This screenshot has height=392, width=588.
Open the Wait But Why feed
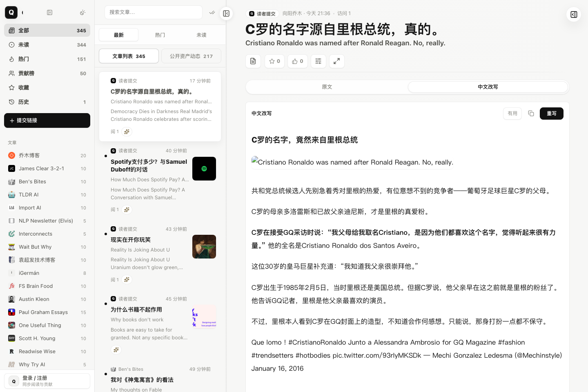point(47,247)
